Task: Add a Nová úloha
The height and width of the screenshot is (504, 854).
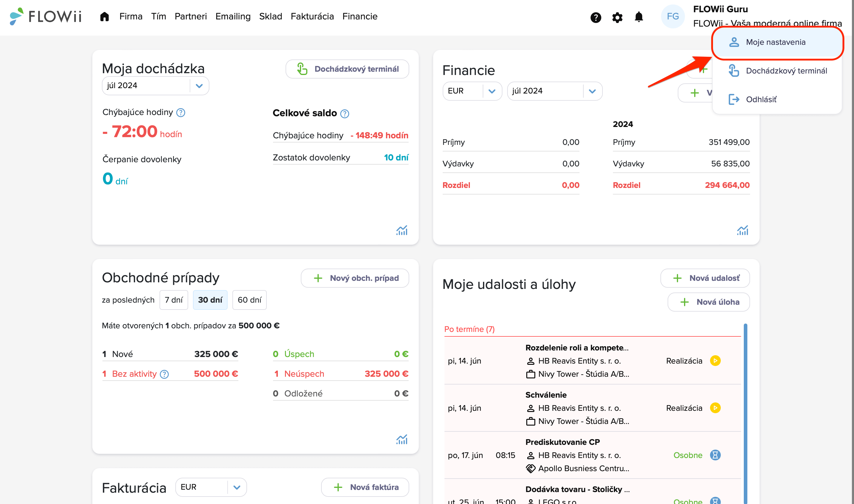Action: [708, 302]
